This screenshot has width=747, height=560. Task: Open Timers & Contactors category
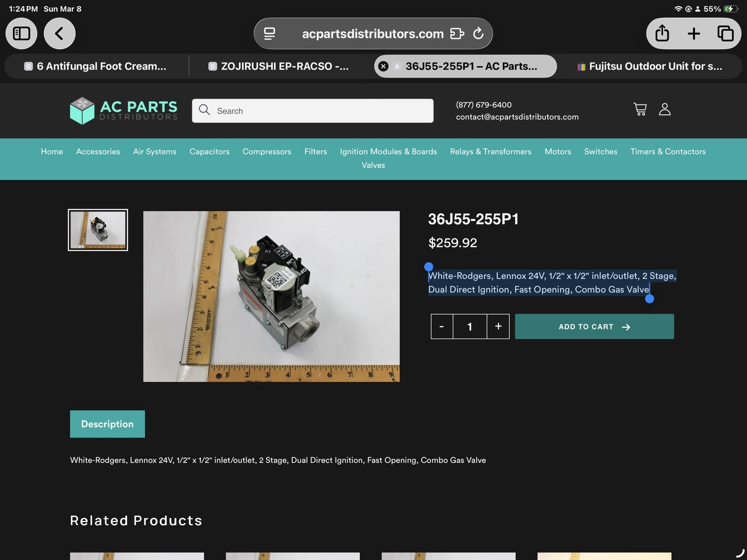[x=668, y=151]
